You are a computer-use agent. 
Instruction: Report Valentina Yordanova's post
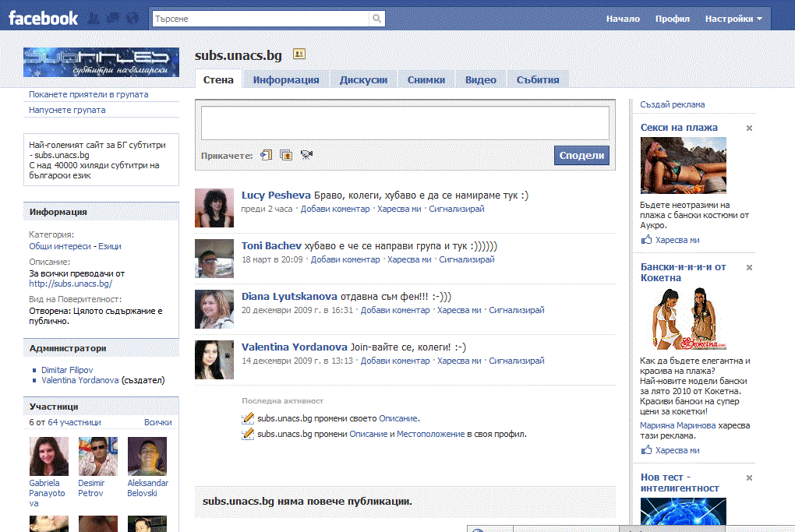click(x=516, y=361)
